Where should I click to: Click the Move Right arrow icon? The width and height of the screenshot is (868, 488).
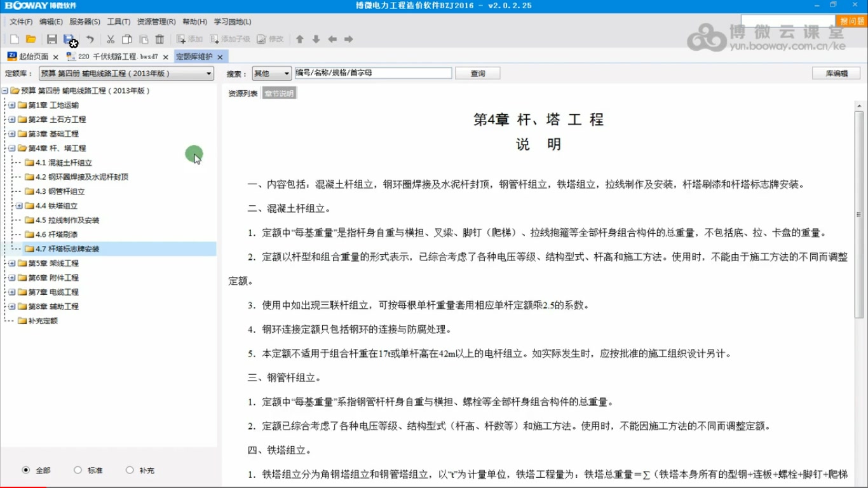(348, 39)
